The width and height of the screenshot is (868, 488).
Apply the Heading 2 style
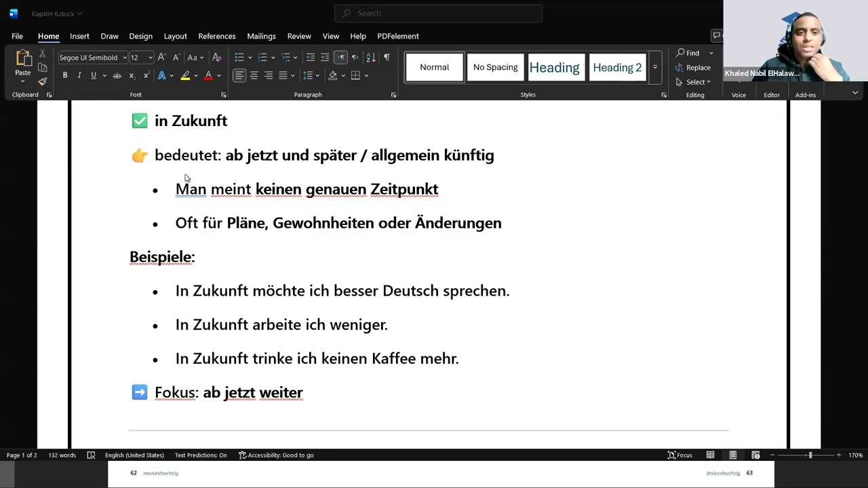(x=617, y=67)
